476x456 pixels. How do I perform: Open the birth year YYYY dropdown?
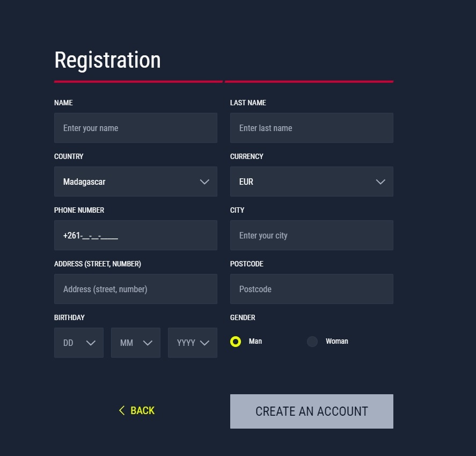coord(192,342)
